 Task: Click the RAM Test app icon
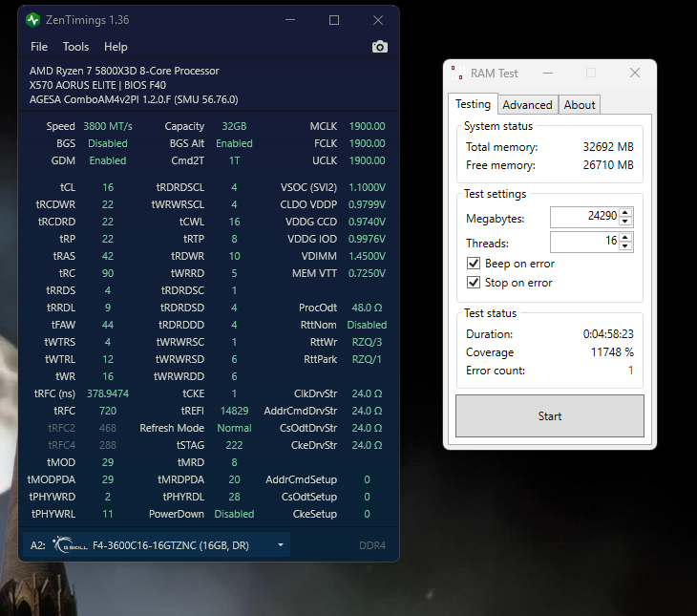click(x=458, y=73)
